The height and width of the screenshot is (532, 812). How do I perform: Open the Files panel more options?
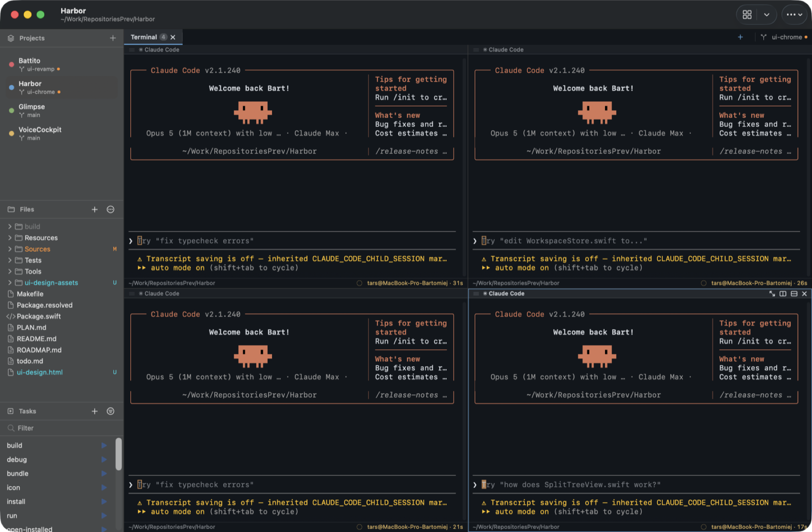(x=111, y=209)
